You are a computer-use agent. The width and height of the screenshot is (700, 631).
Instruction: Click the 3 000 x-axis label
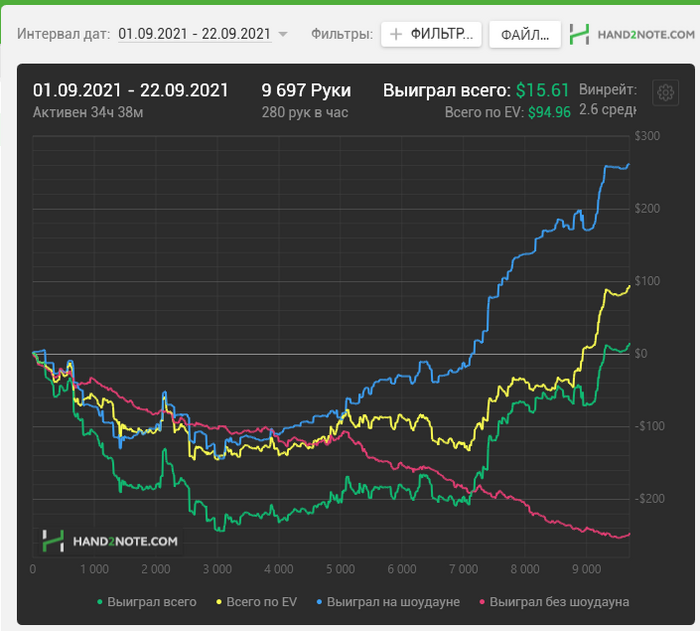(217, 569)
